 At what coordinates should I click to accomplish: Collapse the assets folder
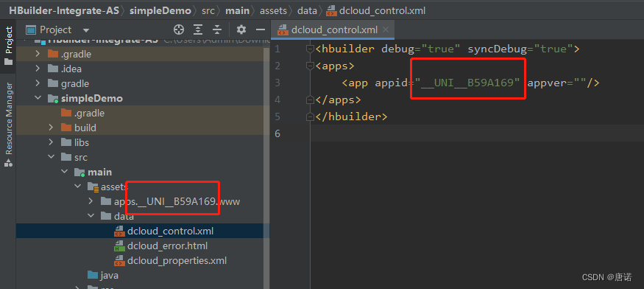coord(77,187)
